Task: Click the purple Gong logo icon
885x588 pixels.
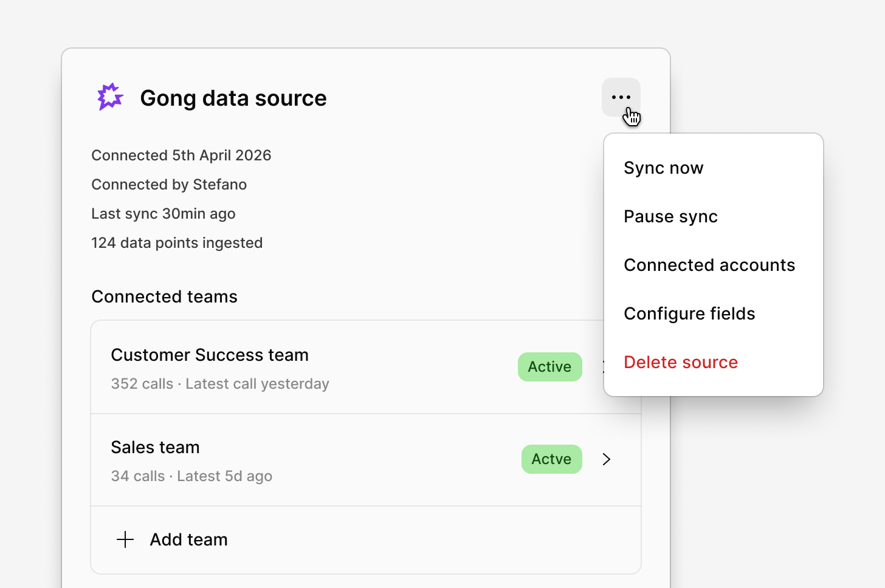Action: click(x=110, y=97)
